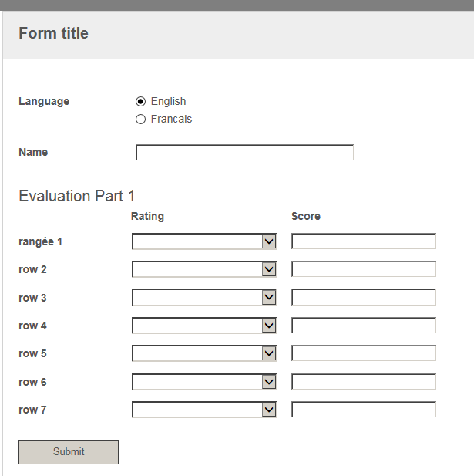This screenshot has width=474, height=476.
Task: Click the Score field for row 5
Action: [364, 353]
